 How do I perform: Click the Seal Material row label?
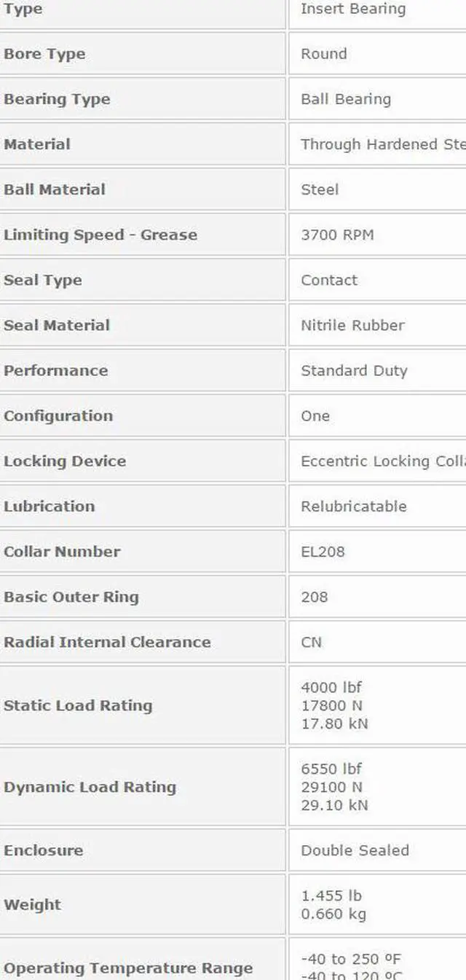tap(57, 325)
